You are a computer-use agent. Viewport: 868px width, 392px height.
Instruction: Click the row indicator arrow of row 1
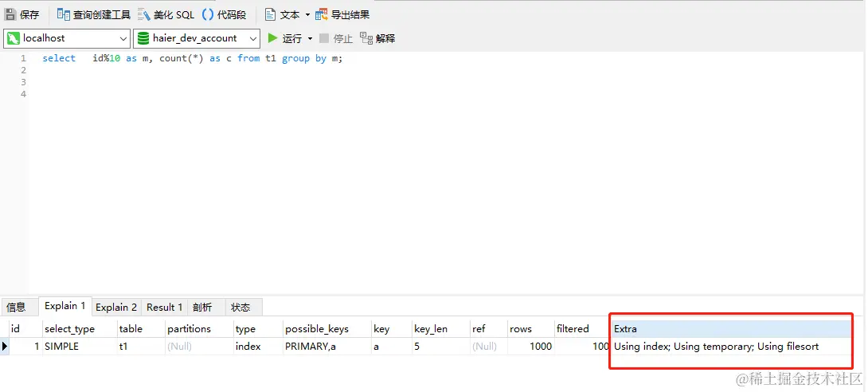click(x=5, y=347)
